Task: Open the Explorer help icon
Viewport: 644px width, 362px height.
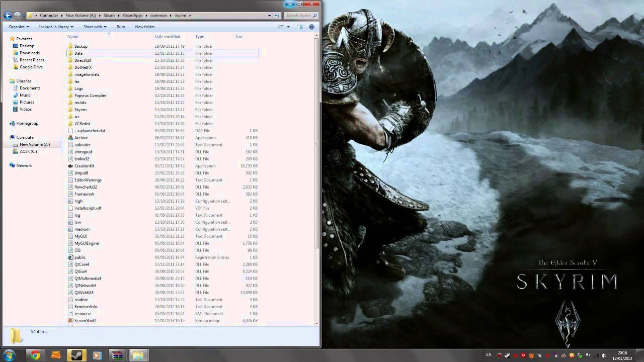Action: pyautogui.click(x=311, y=27)
